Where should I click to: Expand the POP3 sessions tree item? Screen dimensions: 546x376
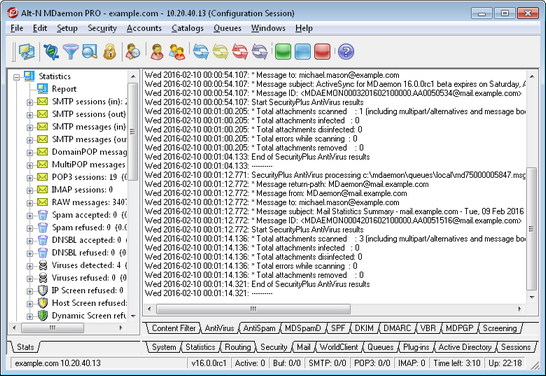tap(30, 178)
